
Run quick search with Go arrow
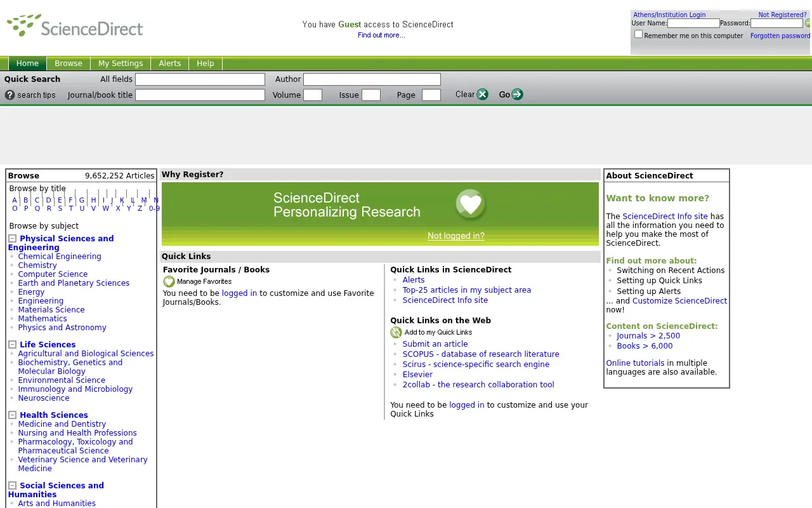518,95
